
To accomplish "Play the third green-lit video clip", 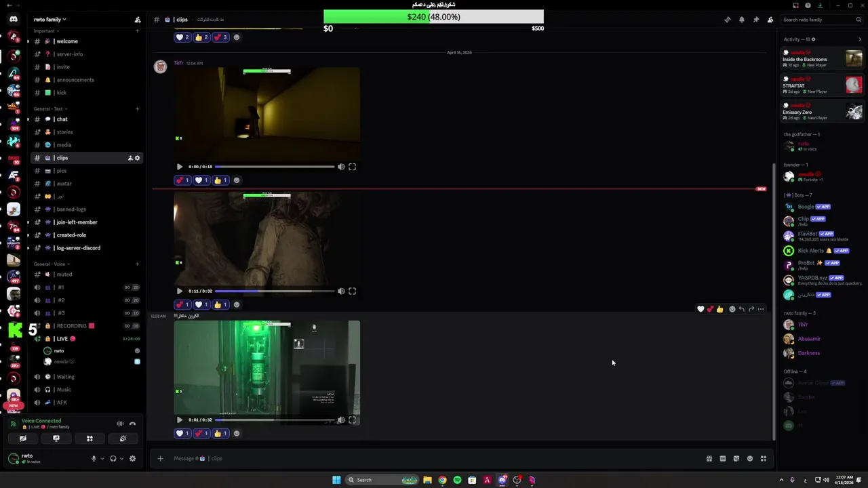I will click(180, 420).
